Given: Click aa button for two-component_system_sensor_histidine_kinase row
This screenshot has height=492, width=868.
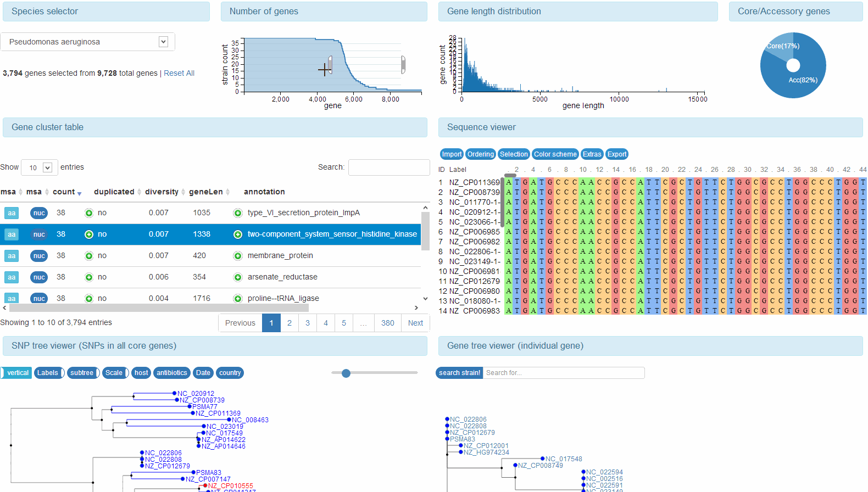Looking at the screenshot, I should [x=12, y=234].
